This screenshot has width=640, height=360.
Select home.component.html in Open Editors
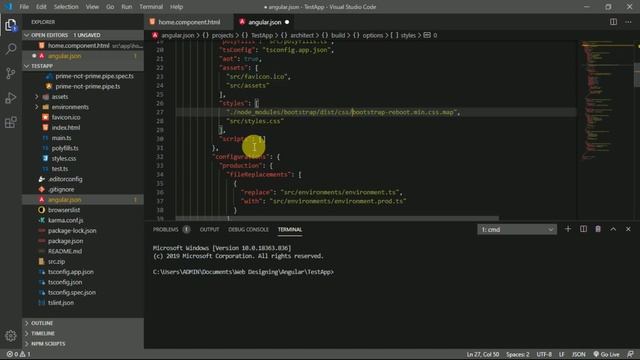click(x=83, y=46)
